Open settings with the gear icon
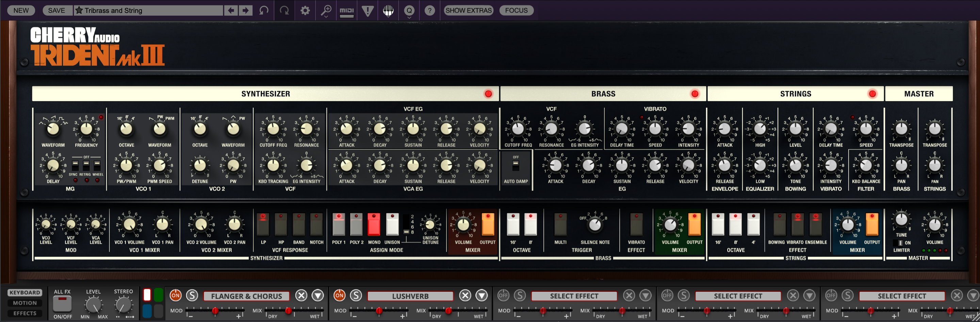Viewport: 980px width, 322px height. point(305,11)
